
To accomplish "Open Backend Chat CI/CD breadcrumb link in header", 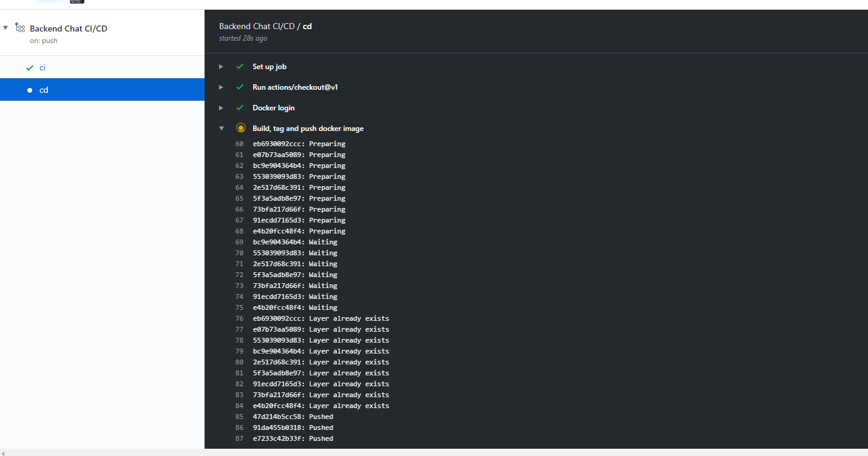I will click(x=257, y=26).
